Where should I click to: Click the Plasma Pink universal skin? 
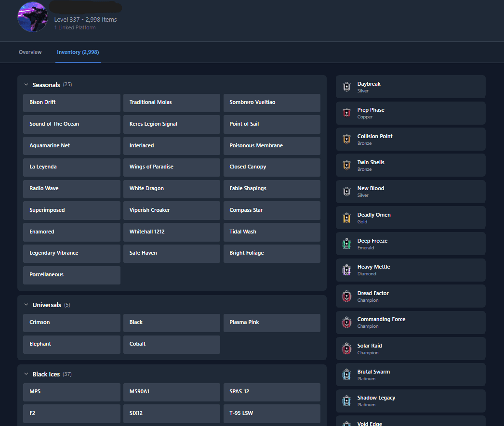271,323
